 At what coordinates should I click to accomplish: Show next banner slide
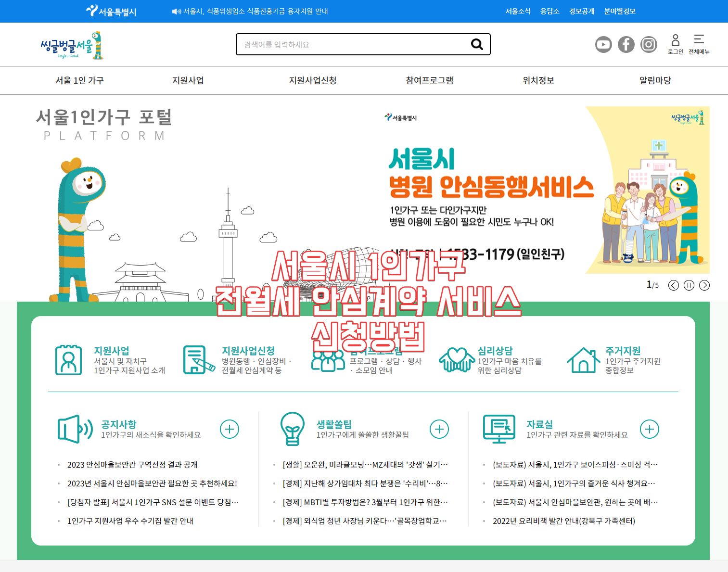pyautogui.click(x=704, y=285)
